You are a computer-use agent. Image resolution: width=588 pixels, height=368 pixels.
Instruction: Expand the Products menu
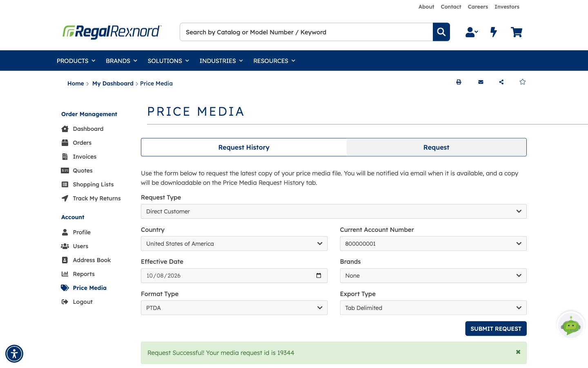point(76,61)
